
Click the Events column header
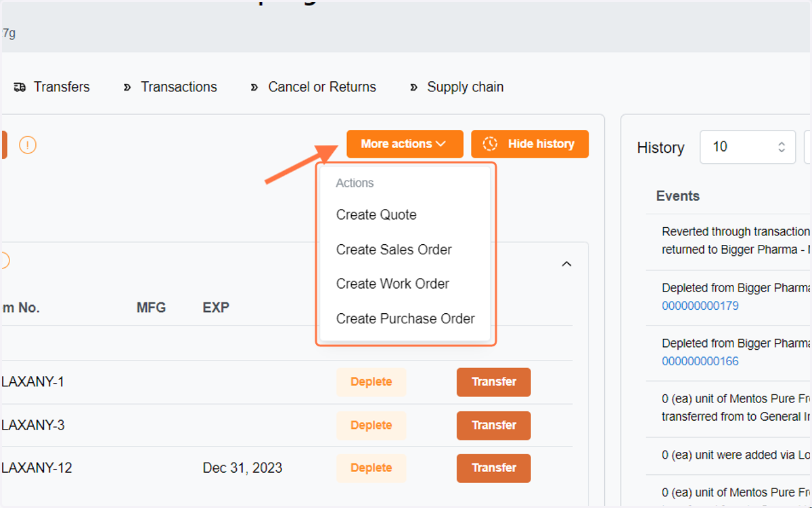point(678,196)
